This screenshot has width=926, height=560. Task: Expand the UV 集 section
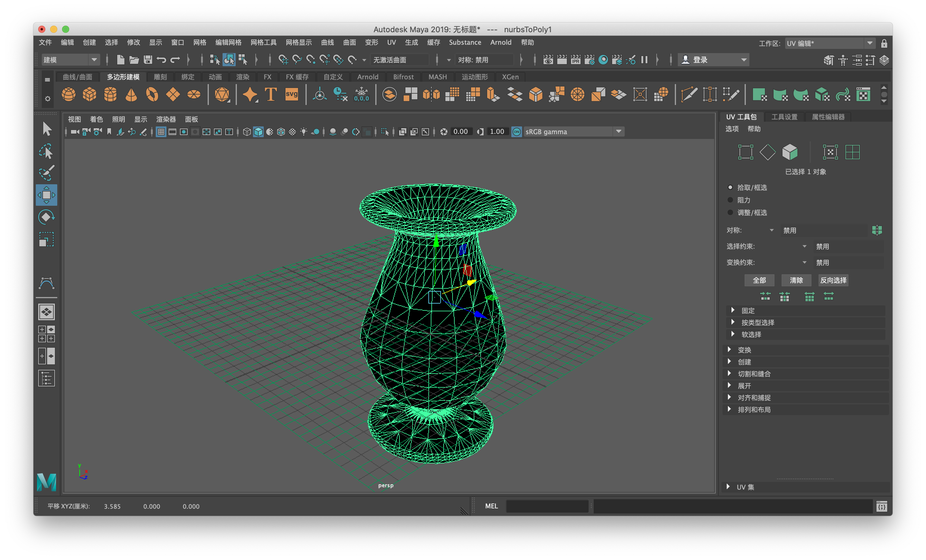[806, 487]
